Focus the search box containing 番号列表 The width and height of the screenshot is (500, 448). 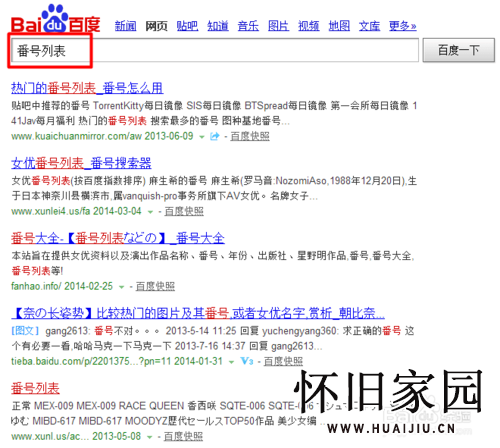(x=215, y=50)
